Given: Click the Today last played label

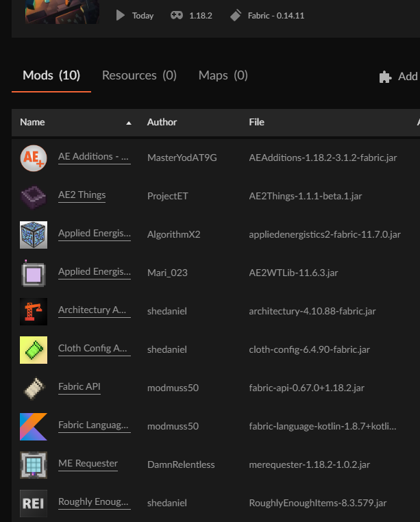Looking at the screenshot, I should tap(143, 16).
